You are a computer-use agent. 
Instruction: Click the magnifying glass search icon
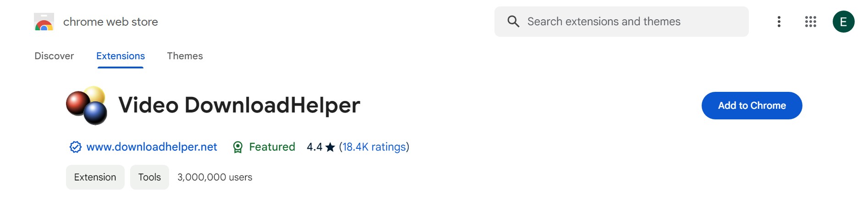click(513, 22)
